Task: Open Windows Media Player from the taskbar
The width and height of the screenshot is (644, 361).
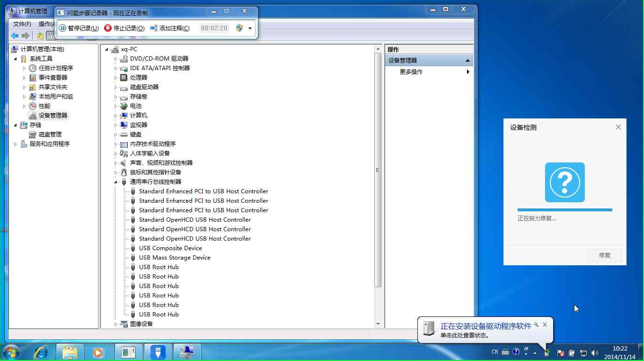Action: pos(98,352)
